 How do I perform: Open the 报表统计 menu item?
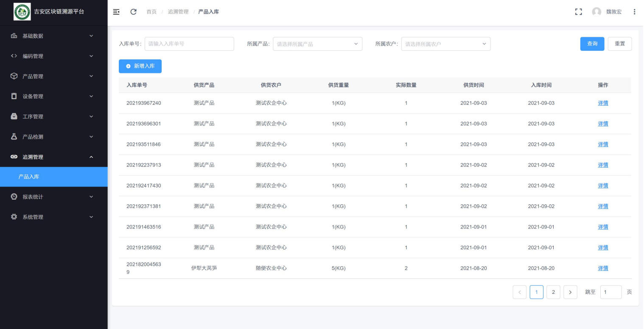(53, 197)
